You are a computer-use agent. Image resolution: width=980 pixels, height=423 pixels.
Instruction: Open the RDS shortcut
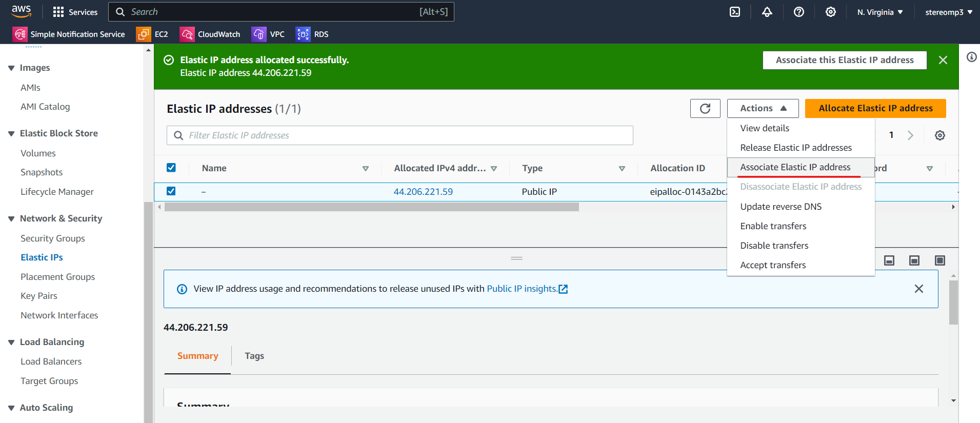(x=312, y=34)
